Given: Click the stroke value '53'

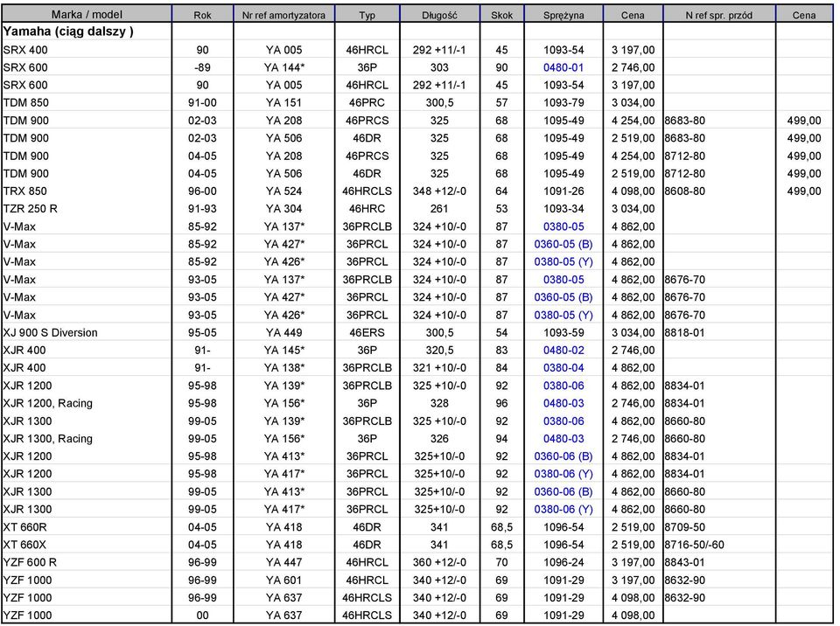Looking at the screenshot, I should coord(501,209).
